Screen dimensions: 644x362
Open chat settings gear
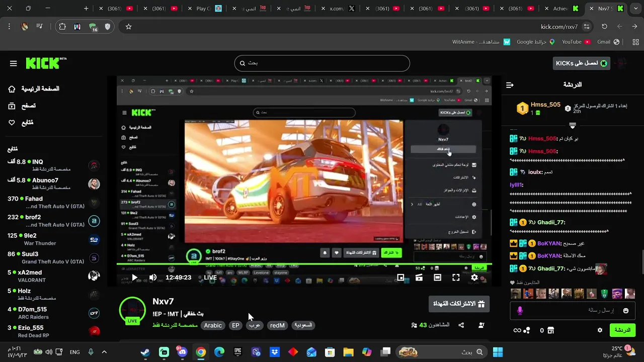tap(600, 330)
